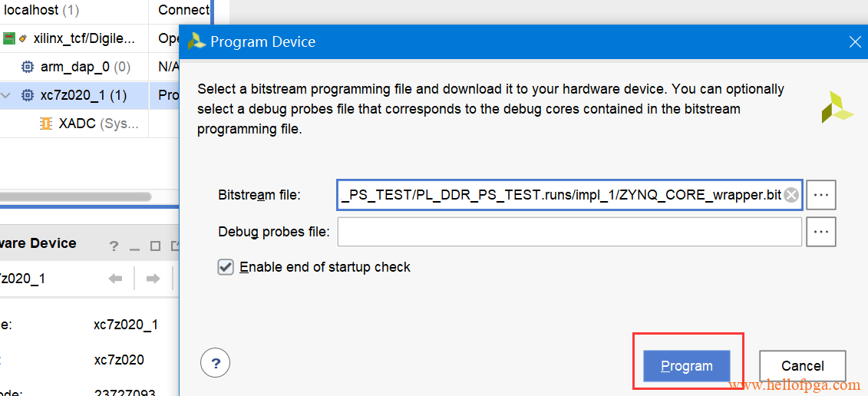Open help for hardware device properties panel
The height and width of the screenshot is (396, 868).
click(x=114, y=246)
